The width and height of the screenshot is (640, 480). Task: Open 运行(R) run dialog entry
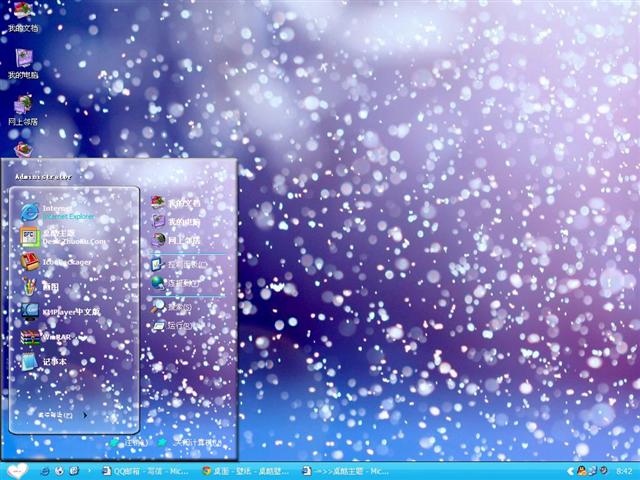(x=171, y=326)
